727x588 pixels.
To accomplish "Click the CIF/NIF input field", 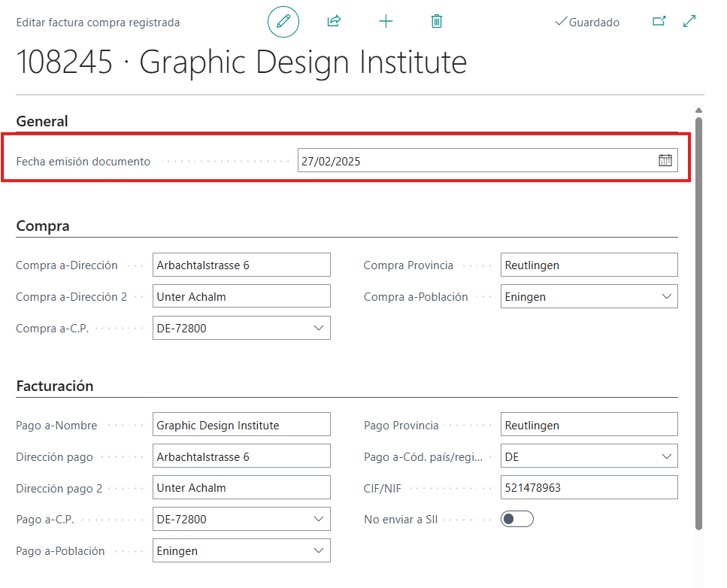I will [589, 488].
